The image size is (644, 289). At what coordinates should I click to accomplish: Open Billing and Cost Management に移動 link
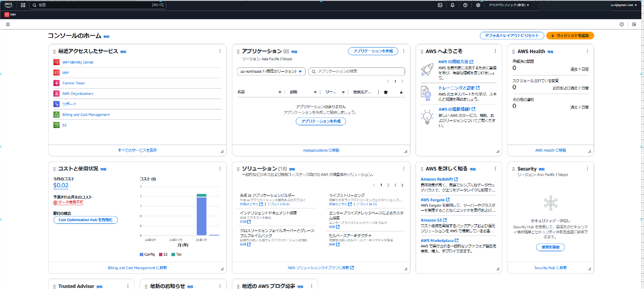137,268
